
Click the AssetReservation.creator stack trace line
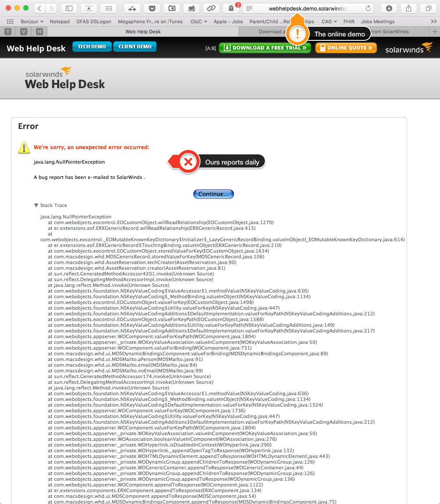(x=136, y=268)
